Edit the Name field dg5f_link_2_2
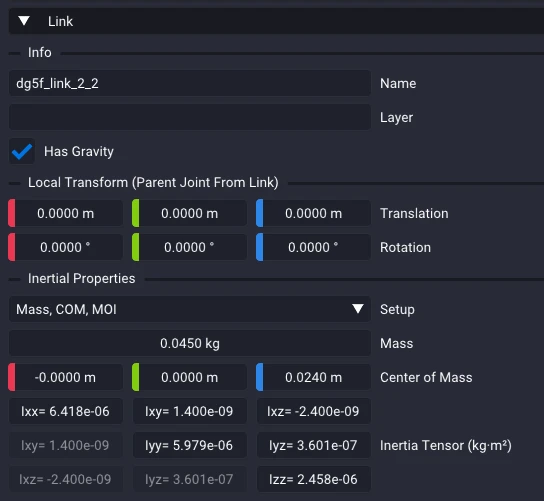The image size is (544, 501). (x=190, y=83)
